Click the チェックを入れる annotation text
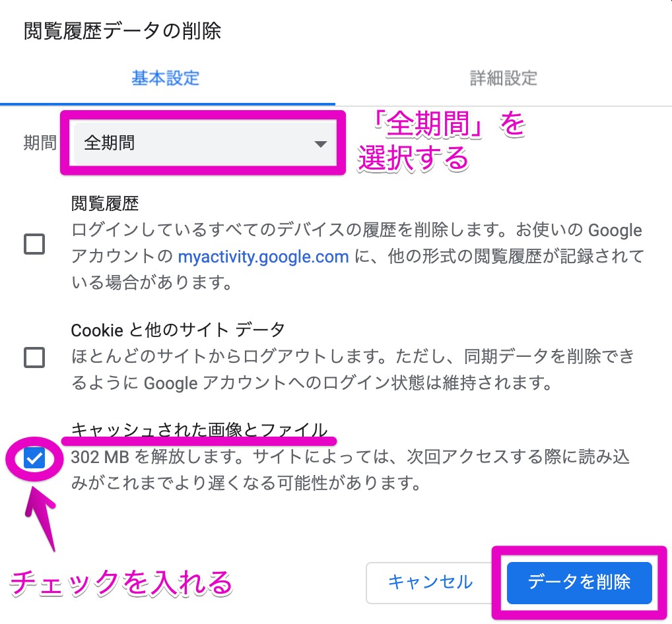This screenshot has height=624, width=672. click(122, 582)
